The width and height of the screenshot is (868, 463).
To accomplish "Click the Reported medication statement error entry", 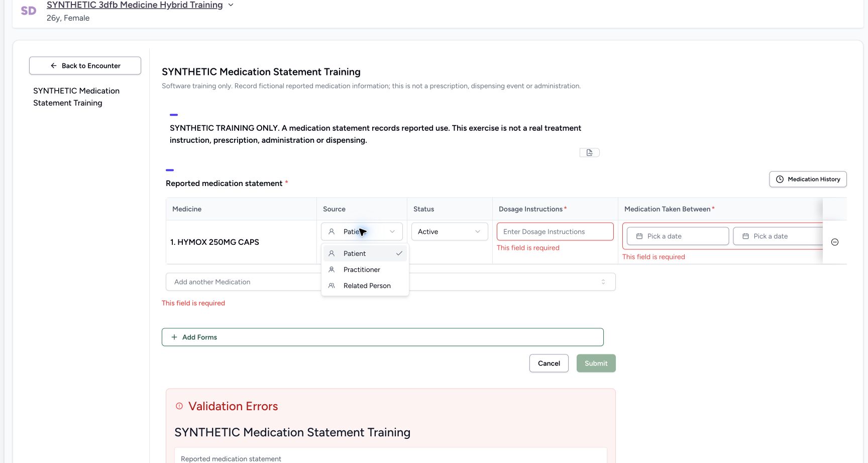I will coord(231,458).
